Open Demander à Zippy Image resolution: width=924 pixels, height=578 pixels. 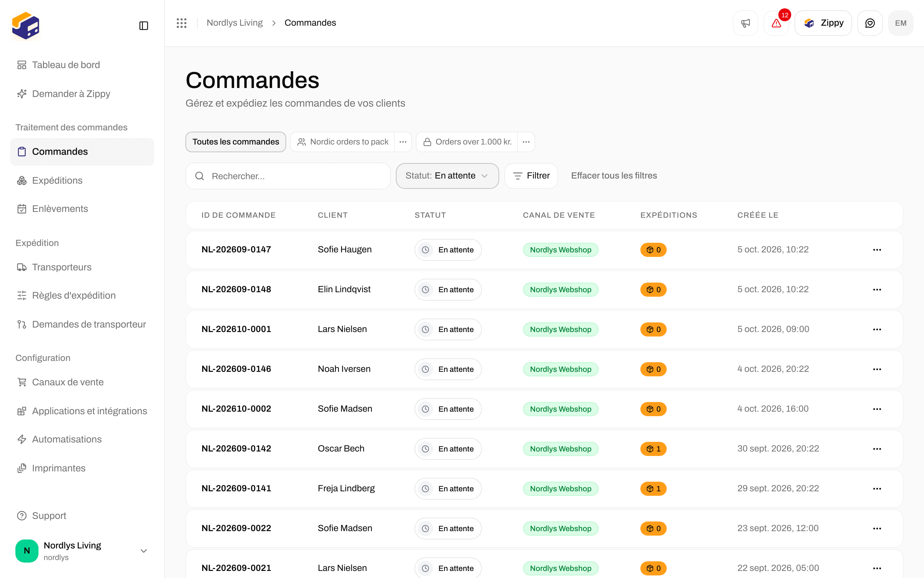pyautogui.click(x=82, y=94)
